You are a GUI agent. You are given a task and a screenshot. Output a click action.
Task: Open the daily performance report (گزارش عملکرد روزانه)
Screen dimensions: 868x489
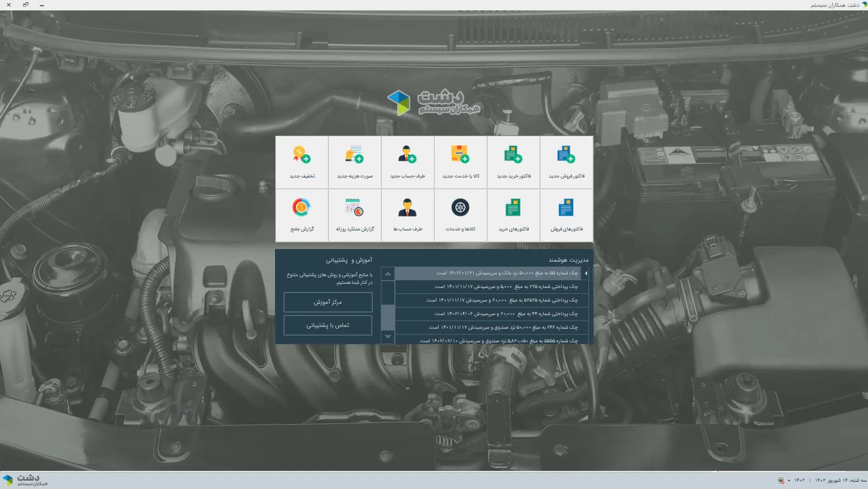[x=355, y=216]
